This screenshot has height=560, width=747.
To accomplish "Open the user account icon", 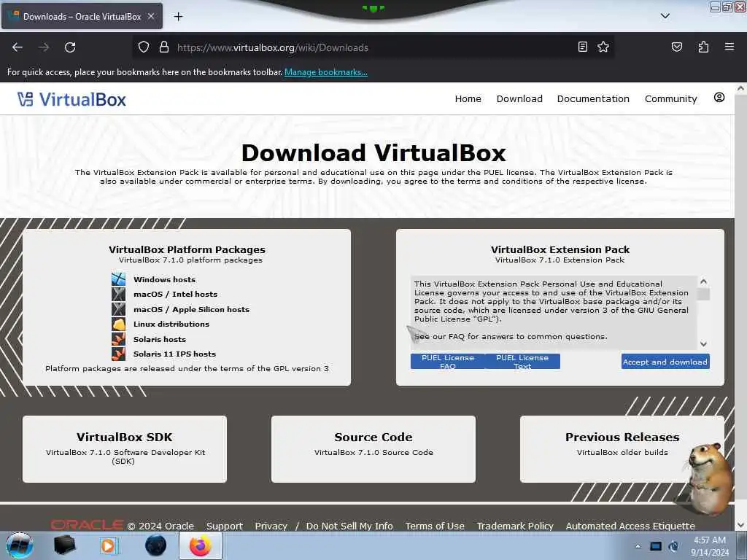I will [x=719, y=98].
